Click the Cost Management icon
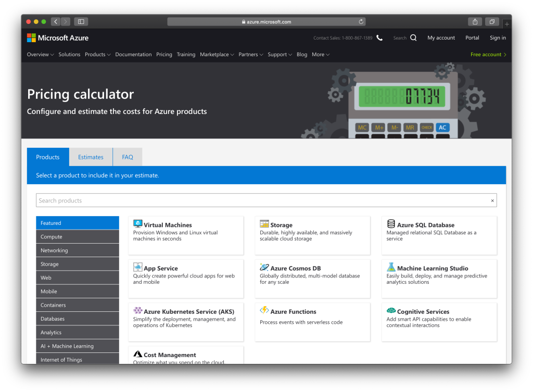The height and width of the screenshot is (392, 533). pos(137,354)
